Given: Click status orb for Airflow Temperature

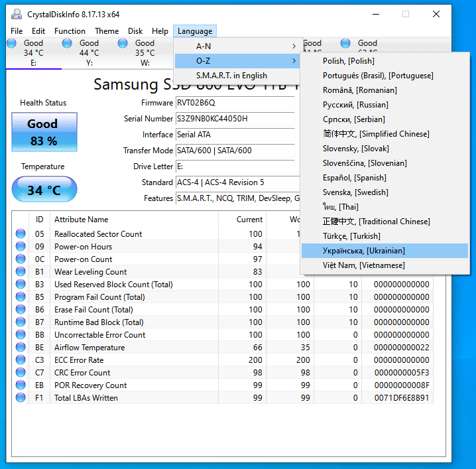Looking at the screenshot, I should (x=21, y=347).
